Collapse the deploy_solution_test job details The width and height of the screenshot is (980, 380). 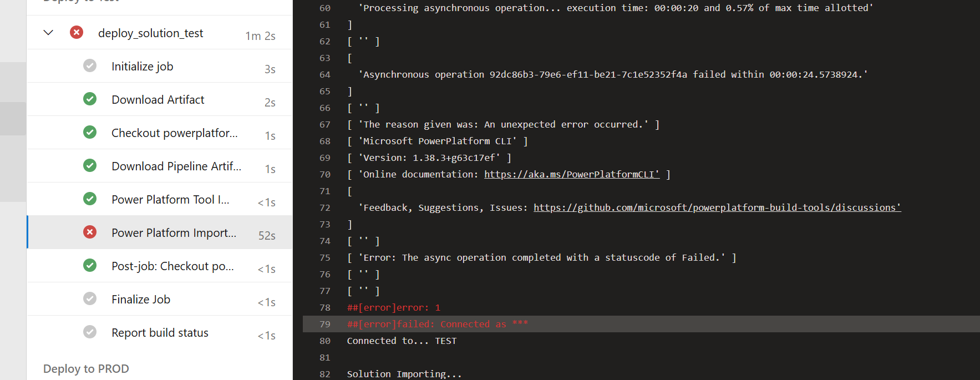tap(48, 33)
